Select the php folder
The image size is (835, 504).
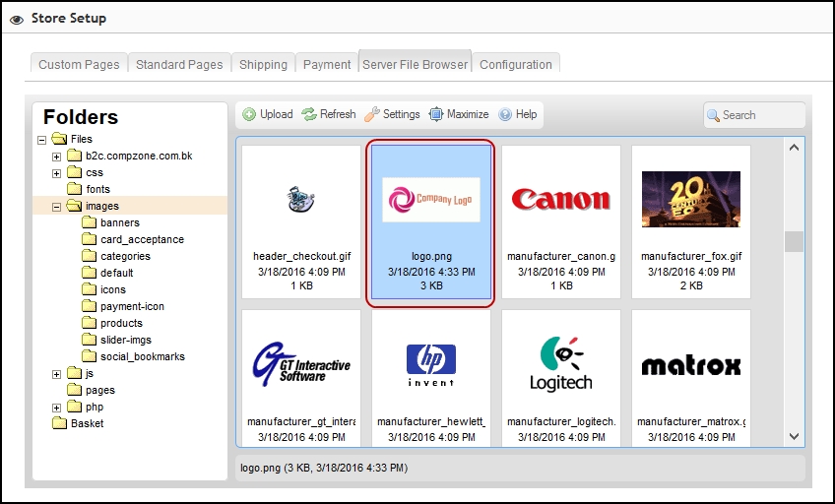point(86,408)
